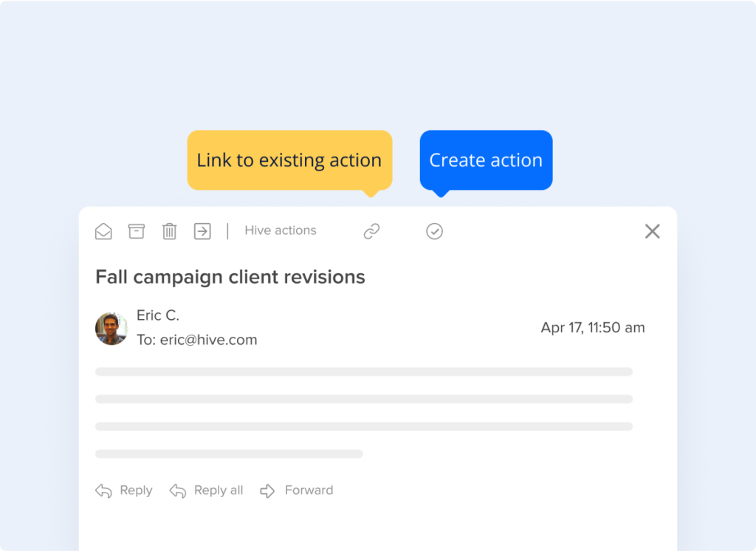The image size is (756, 551).
Task: Close the email panel with X
Action: [653, 231]
